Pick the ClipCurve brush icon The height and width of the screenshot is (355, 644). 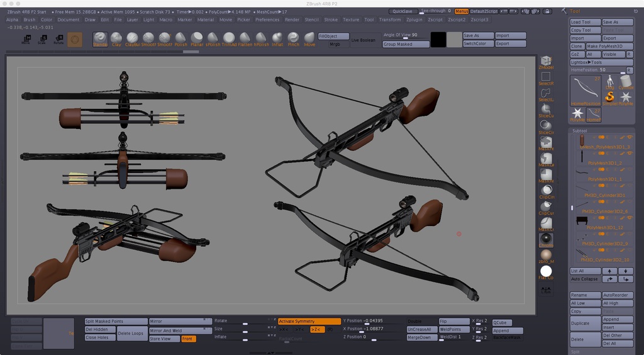click(546, 208)
